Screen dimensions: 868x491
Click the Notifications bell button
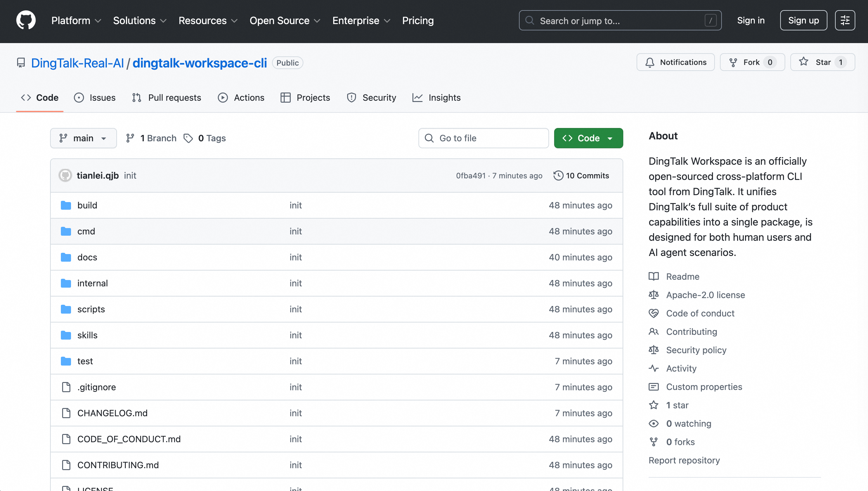[x=675, y=62]
